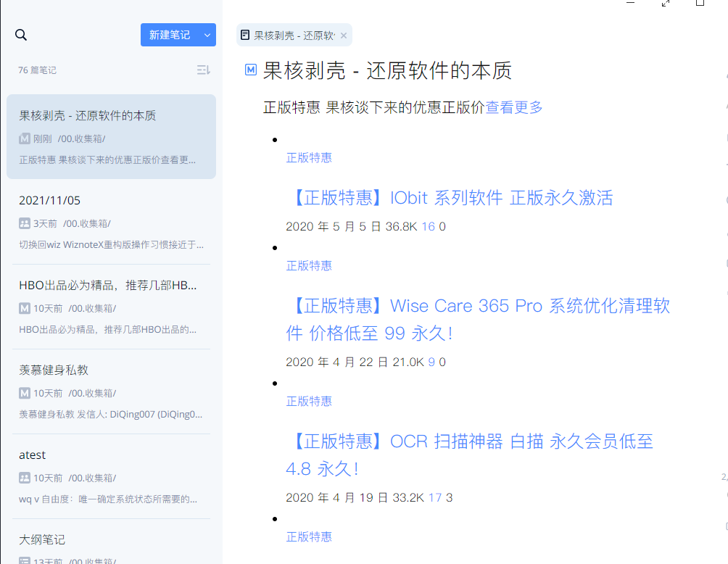Click the preview text 切换回wiz WiznoteX重构版
The image size is (728, 564).
click(x=111, y=244)
